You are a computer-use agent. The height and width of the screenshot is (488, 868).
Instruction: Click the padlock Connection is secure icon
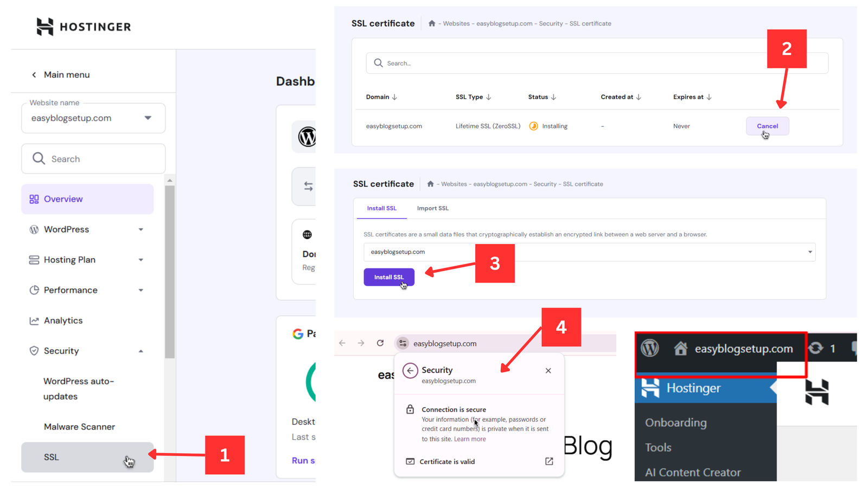(410, 409)
